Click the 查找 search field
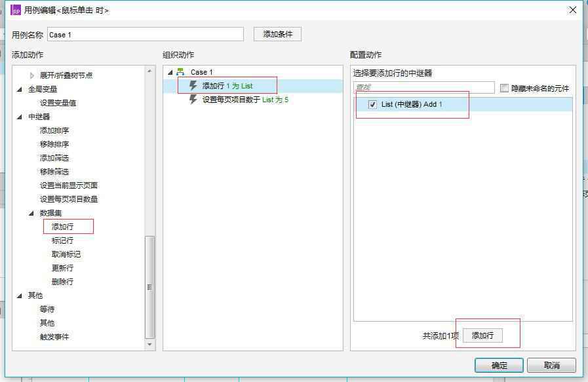The image size is (588, 382). [424, 87]
